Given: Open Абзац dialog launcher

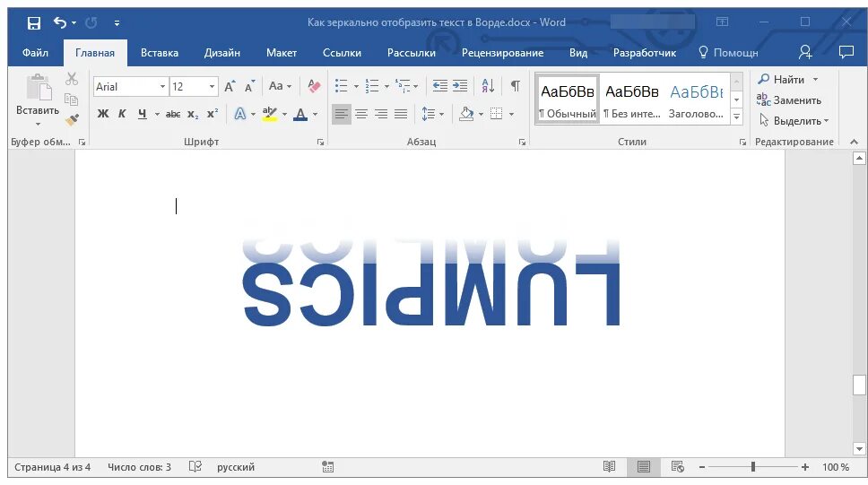Looking at the screenshot, I should (x=522, y=143).
